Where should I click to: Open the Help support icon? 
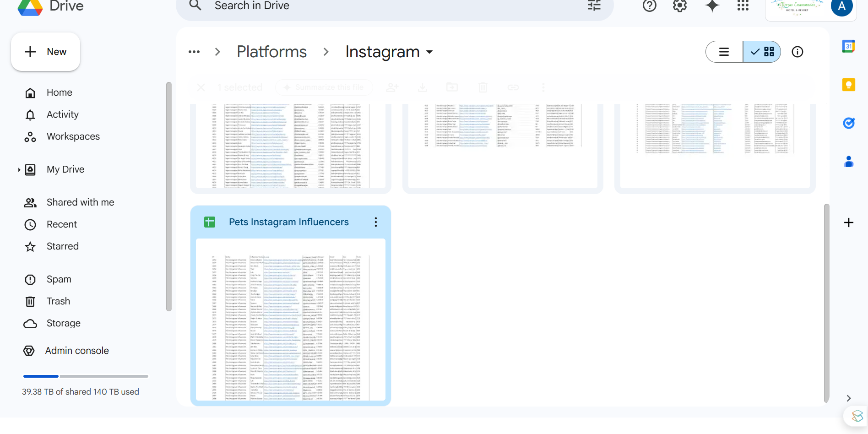[x=649, y=5]
